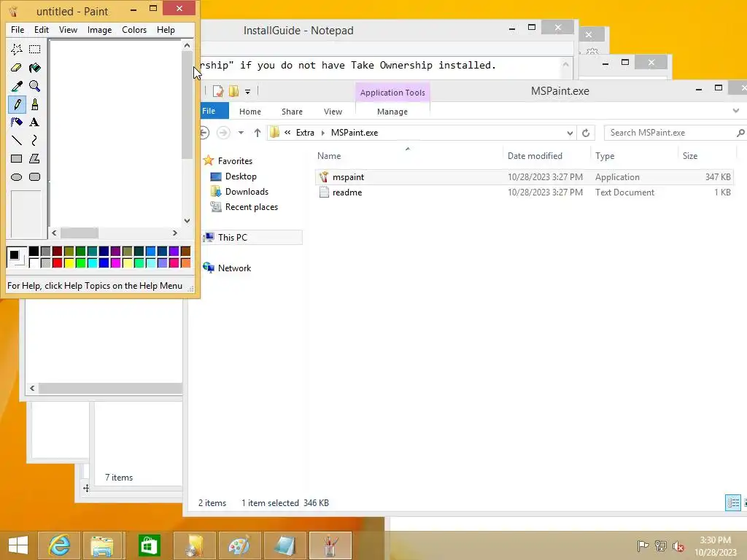Expand the Explorer ribbon with the chevron
Viewport: 747px width, 560px height.
pos(736,111)
